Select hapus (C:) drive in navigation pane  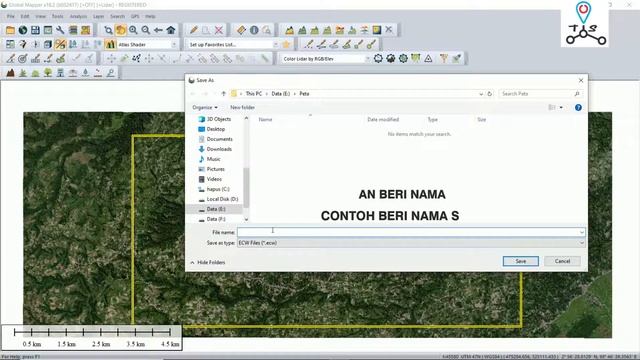218,189
